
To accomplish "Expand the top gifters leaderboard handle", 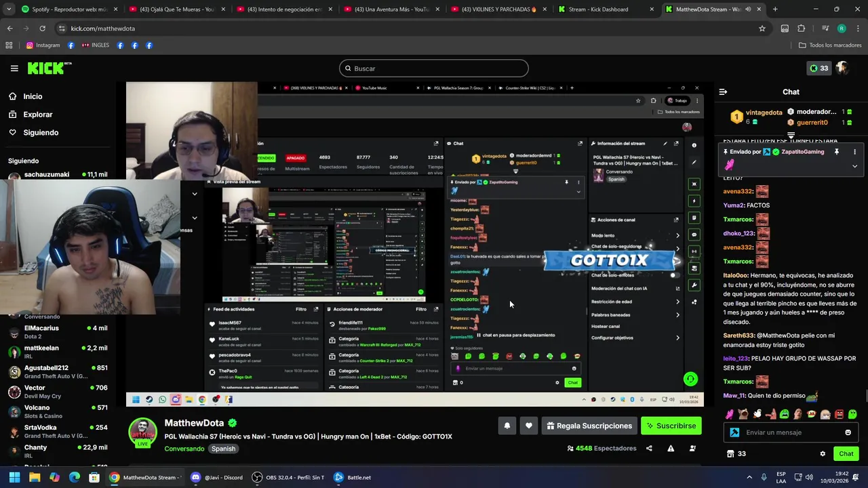I will [791, 136].
